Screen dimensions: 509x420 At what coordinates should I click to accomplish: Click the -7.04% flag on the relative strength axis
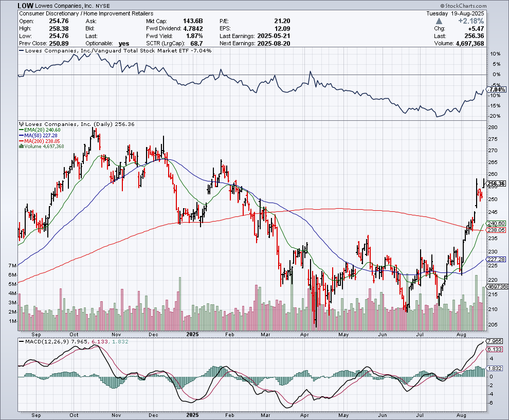(x=497, y=89)
